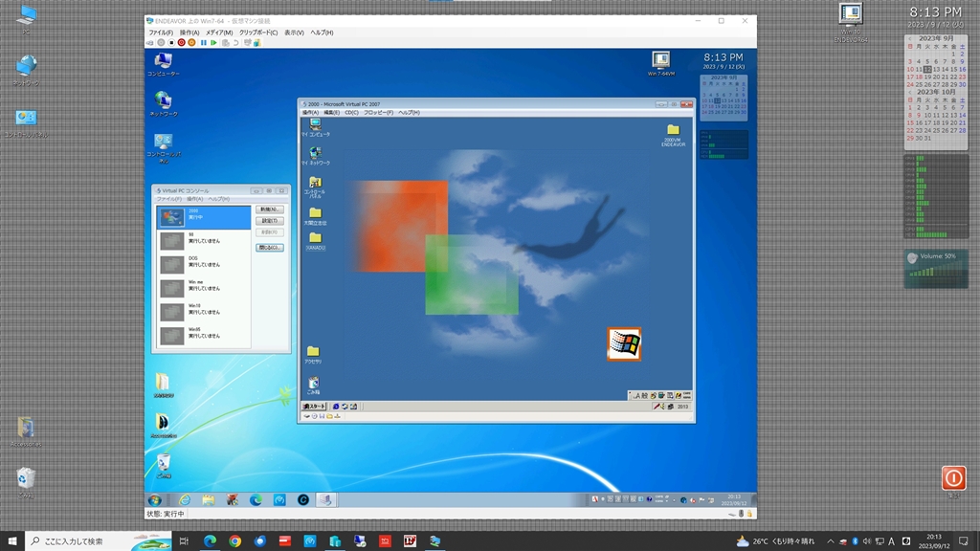Screen dimensions: 980x551
Task: Click the green Reset/play icon in Hyper-V toolbar
Action: [213, 43]
